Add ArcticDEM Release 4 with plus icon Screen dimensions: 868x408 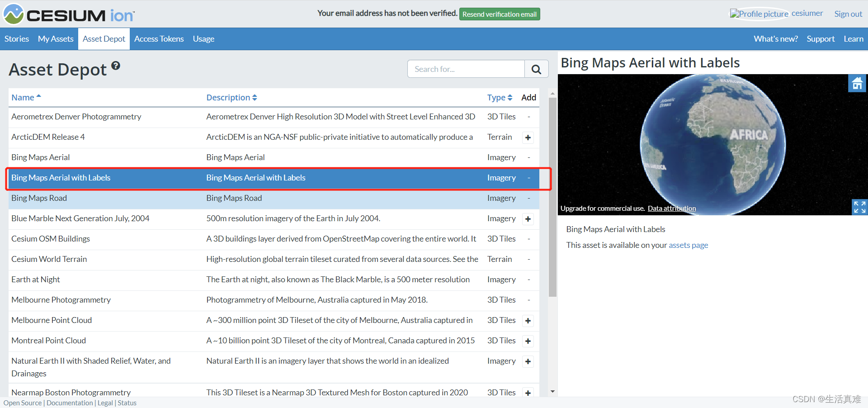click(x=528, y=138)
